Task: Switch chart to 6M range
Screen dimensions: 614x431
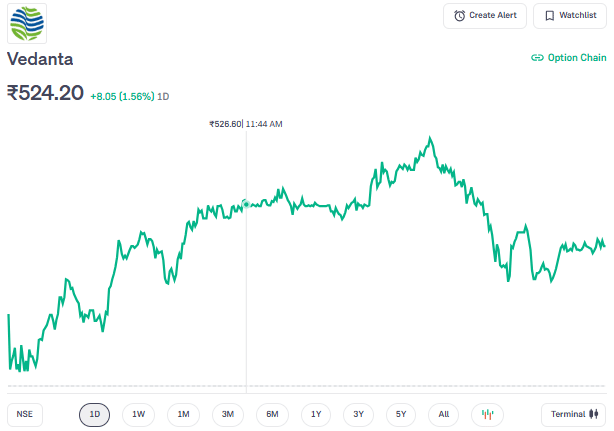Action: click(x=271, y=414)
